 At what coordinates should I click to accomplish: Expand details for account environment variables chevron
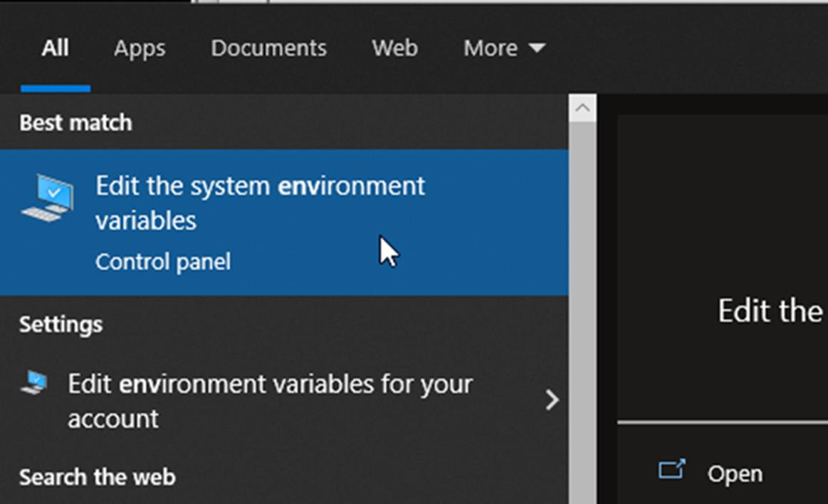(x=552, y=400)
